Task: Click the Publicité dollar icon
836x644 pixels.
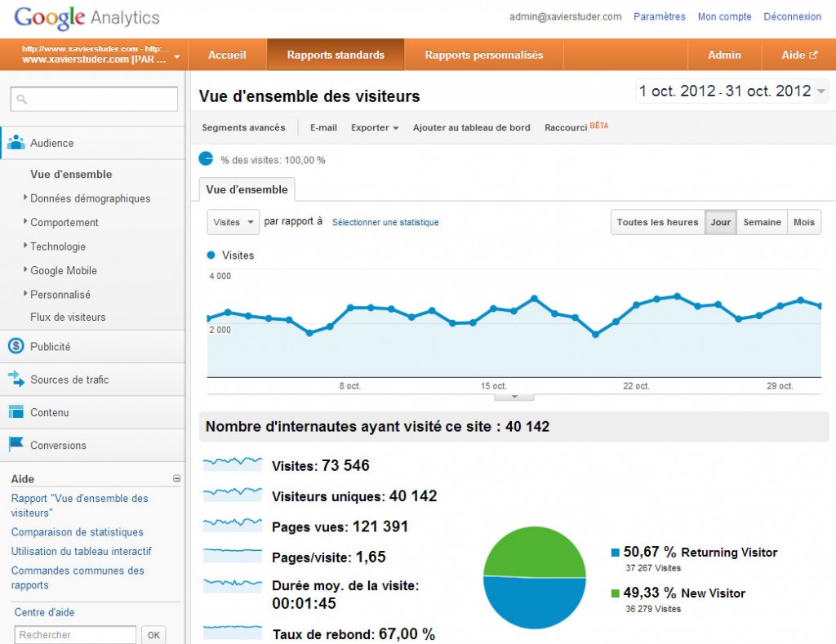Action: pos(16,346)
